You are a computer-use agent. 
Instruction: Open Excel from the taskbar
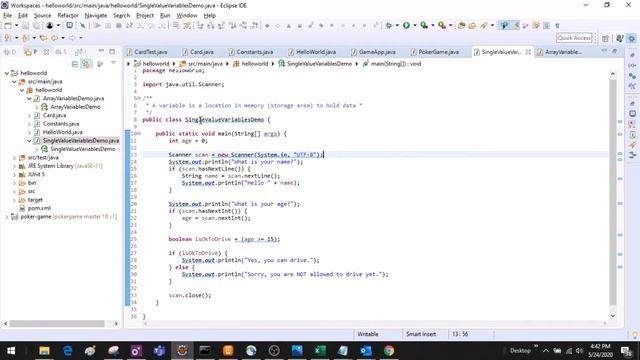coord(320,351)
